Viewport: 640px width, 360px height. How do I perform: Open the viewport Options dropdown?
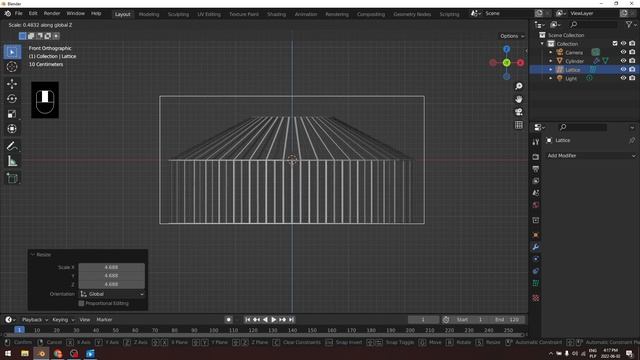click(512, 36)
